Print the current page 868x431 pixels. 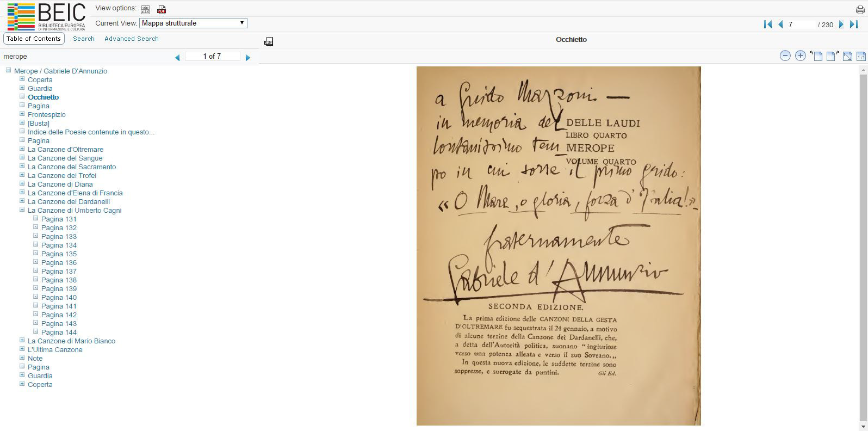click(860, 9)
